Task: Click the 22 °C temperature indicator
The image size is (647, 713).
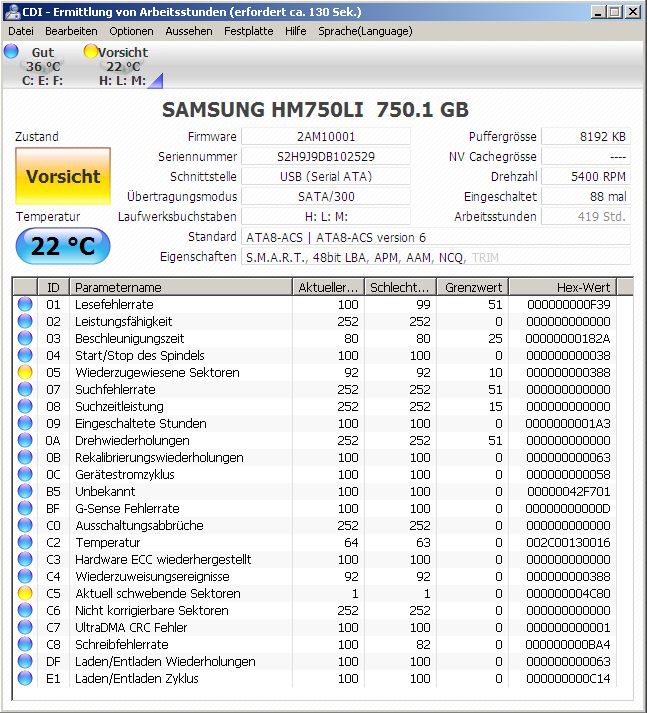Action: click(63, 246)
